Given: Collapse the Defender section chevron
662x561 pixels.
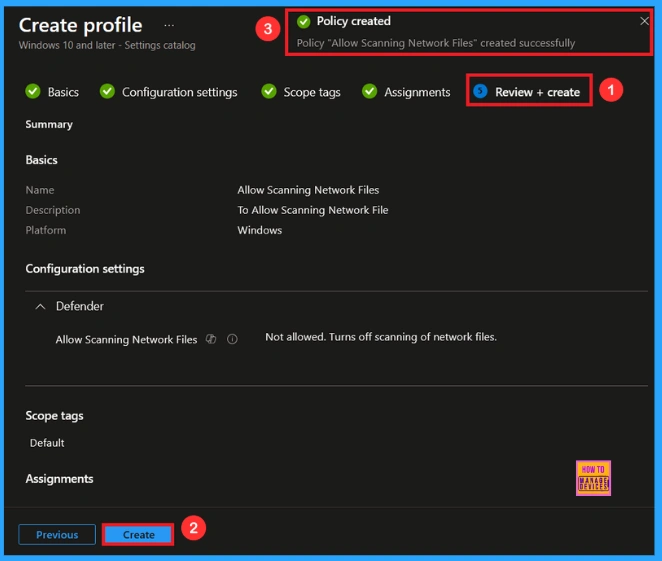Looking at the screenshot, I should tap(40, 306).
